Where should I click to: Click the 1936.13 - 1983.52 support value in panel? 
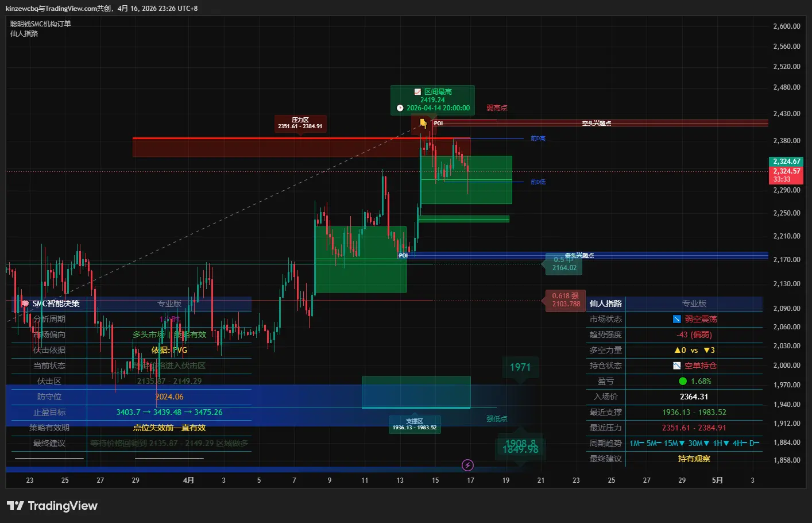click(694, 412)
